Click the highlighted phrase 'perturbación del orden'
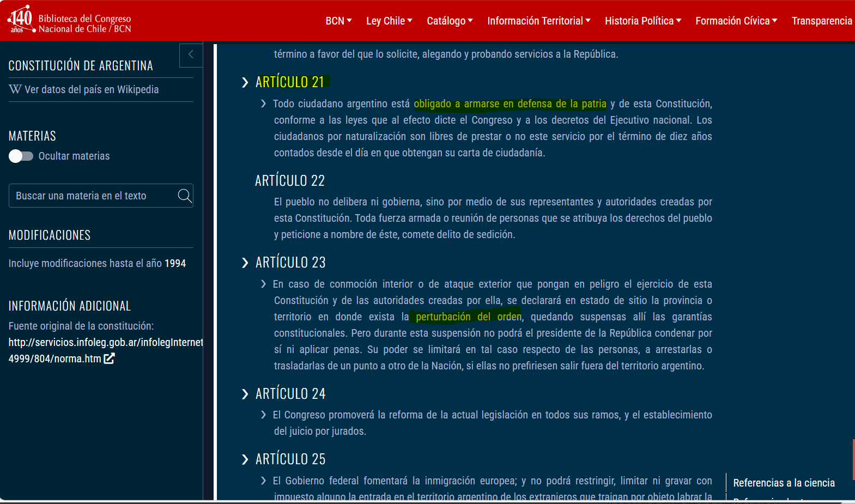The height and width of the screenshot is (504, 855). (x=468, y=317)
